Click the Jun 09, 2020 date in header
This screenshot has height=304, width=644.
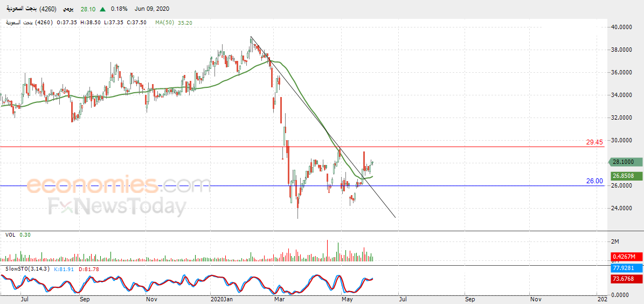point(151,9)
